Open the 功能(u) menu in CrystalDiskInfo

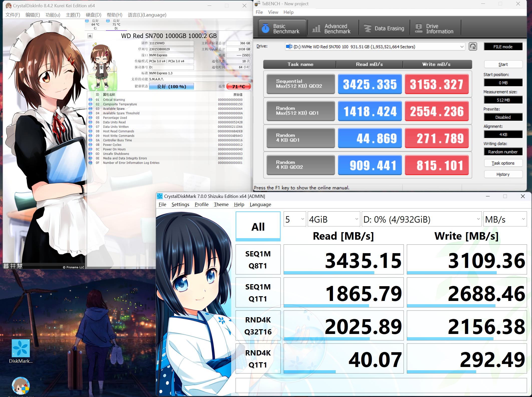click(x=53, y=15)
